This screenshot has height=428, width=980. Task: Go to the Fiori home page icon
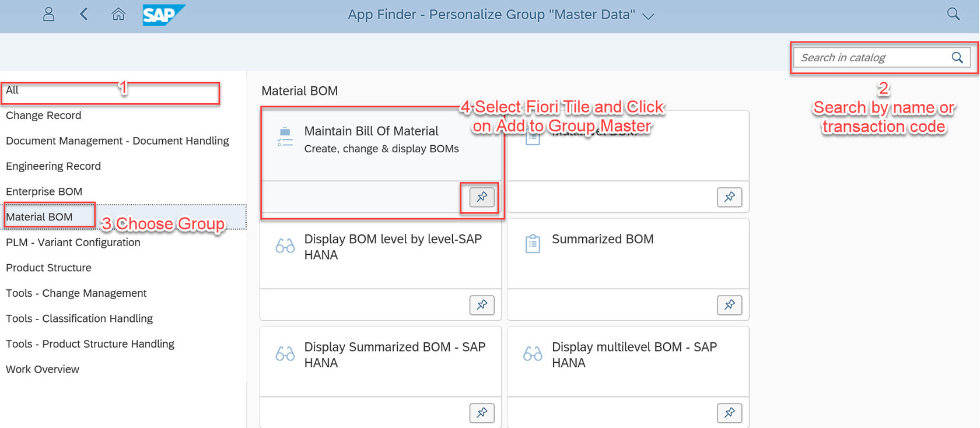pyautogui.click(x=118, y=14)
